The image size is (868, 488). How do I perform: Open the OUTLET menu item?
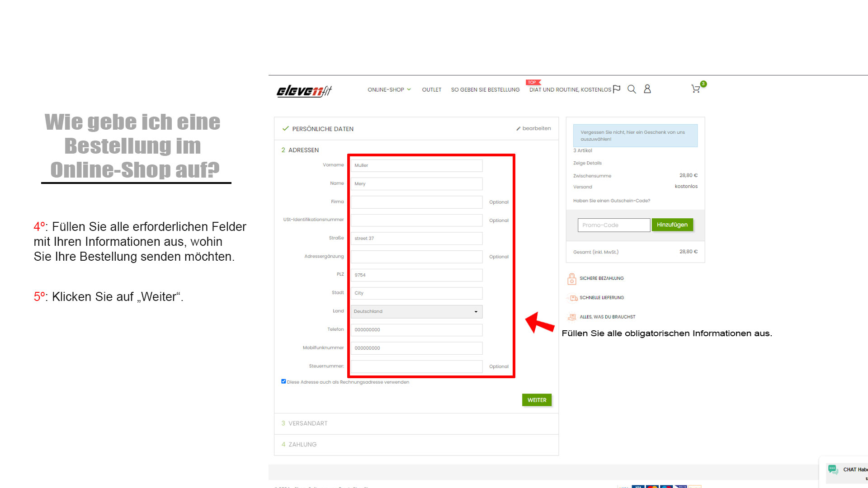[x=431, y=90]
